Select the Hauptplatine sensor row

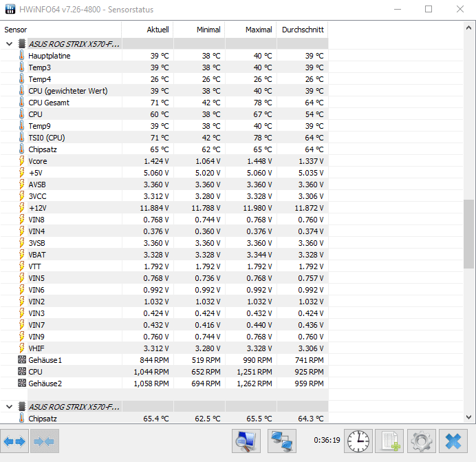coord(164,56)
